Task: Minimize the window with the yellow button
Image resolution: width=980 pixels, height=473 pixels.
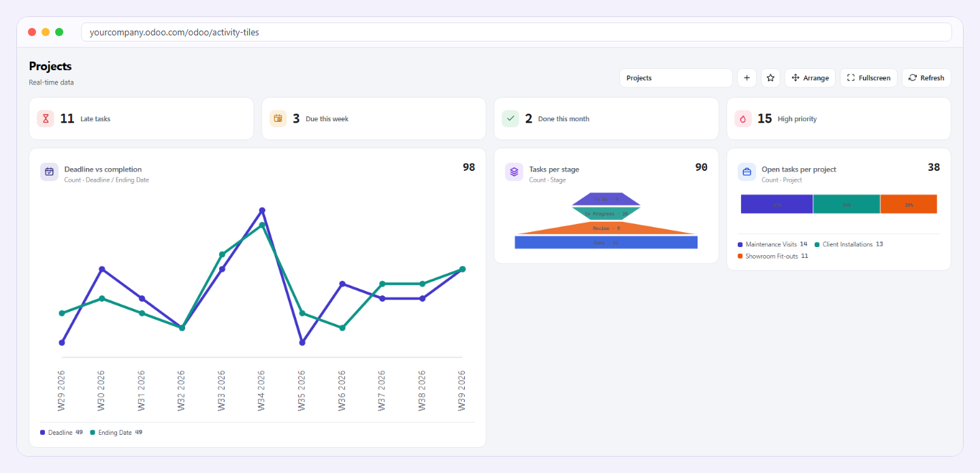Action: [x=46, y=32]
